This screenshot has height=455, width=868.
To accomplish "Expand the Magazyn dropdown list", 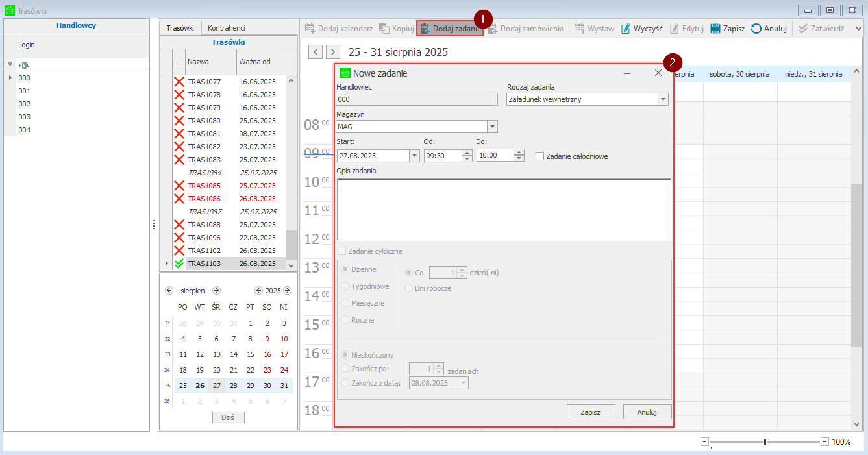I will point(492,127).
